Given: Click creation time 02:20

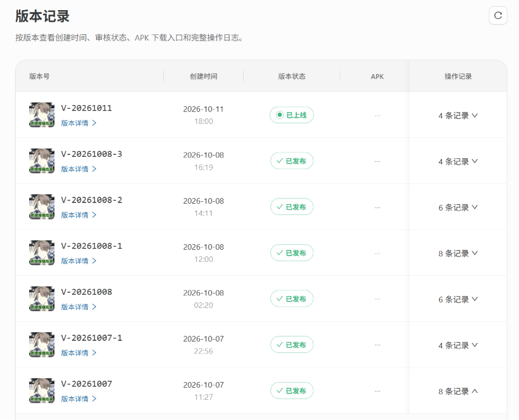Looking at the screenshot, I should (204, 306).
